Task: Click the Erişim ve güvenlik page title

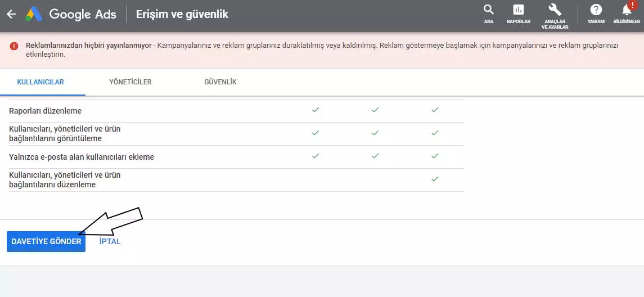Action: pos(182,15)
